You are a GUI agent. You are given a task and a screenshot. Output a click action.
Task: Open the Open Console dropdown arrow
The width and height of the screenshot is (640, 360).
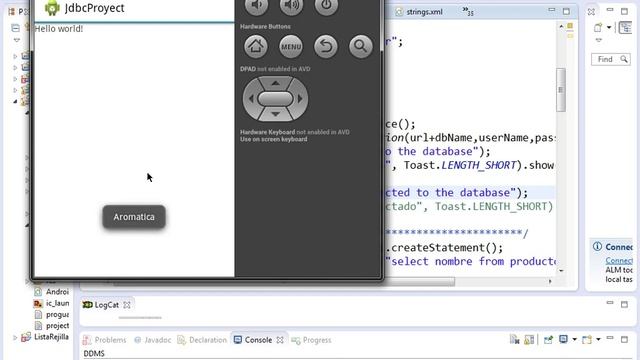pos(598,340)
